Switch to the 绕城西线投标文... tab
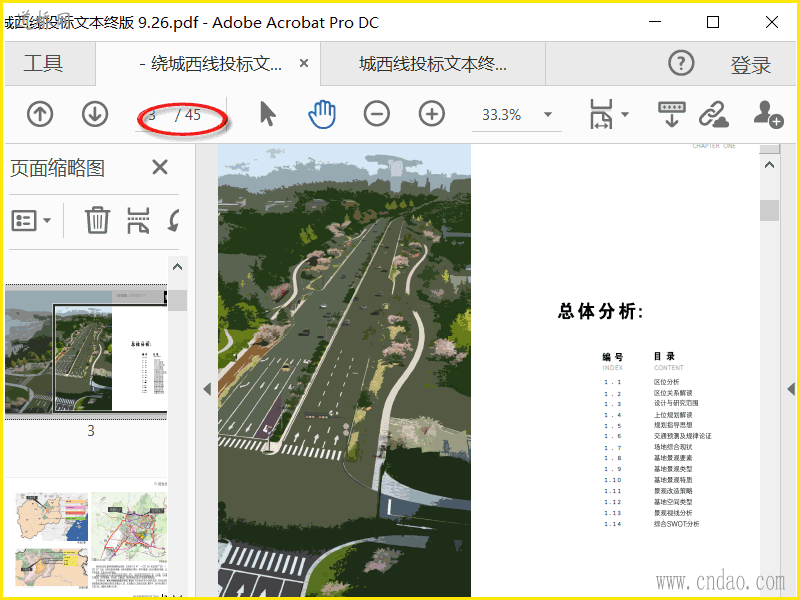The height and width of the screenshot is (600, 800). click(x=210, y=64)
